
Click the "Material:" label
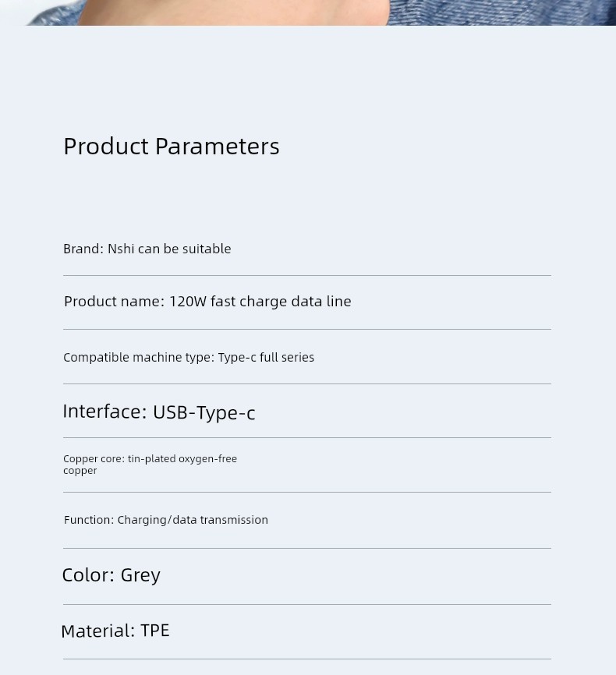(98, 631)
